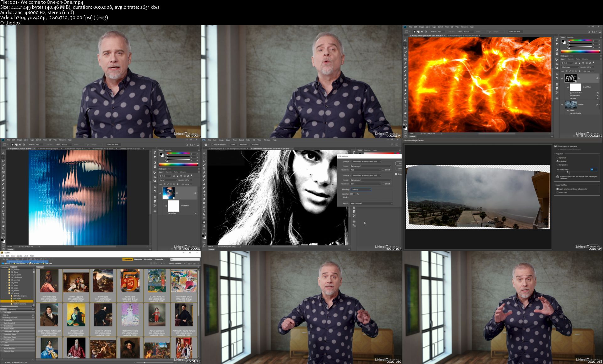Screen dimensions: 603x364
Task: Choose the Crop tool in the FIRE window
Action: [x=405, y=56]
